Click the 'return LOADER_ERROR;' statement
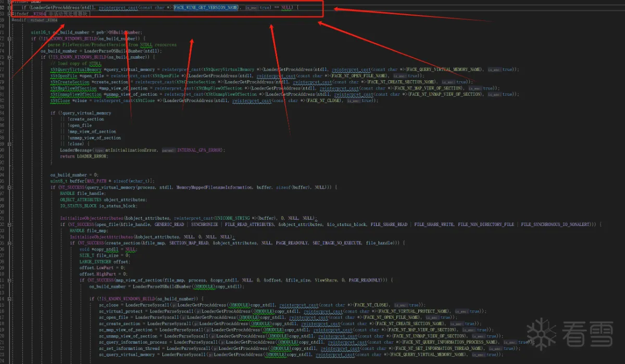Image resolution: width=625 pixels, height=364 pixels. point(84,156)
